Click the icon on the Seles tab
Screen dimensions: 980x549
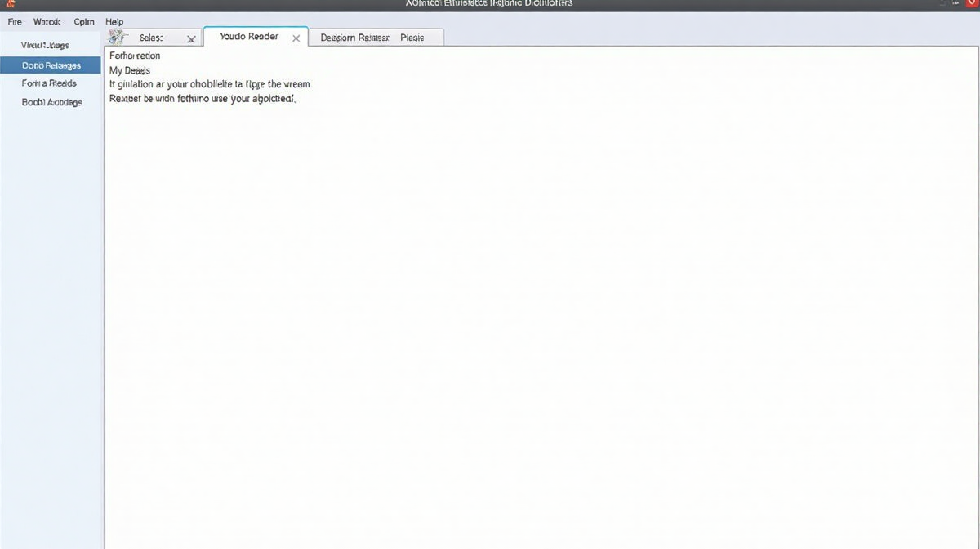click(x=118, y=38)
